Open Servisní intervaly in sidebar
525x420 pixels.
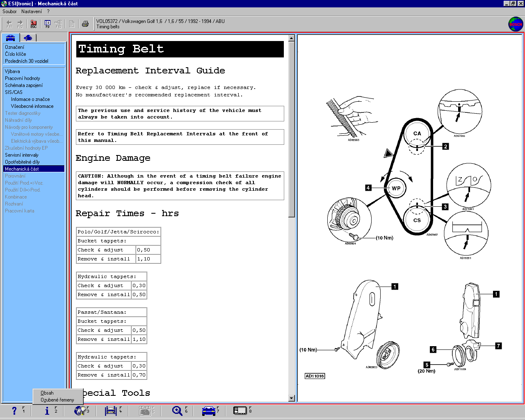click(x=22, y=155)
